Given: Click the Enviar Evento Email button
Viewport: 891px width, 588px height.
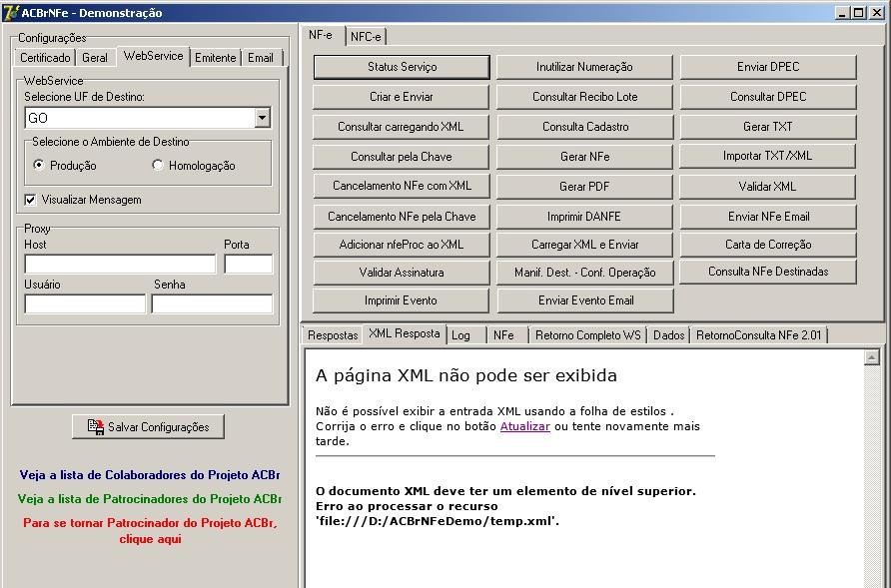Looking at the screenshot, I should [586, 300].
